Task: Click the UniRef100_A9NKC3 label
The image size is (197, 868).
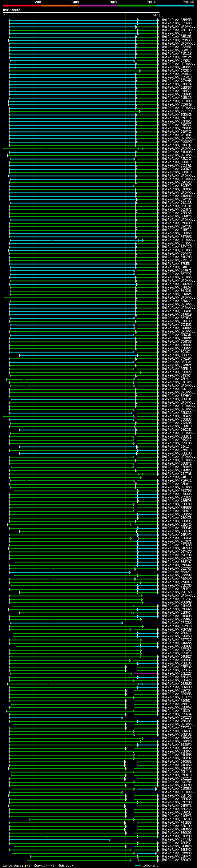Action: click(x=176, y=412)
